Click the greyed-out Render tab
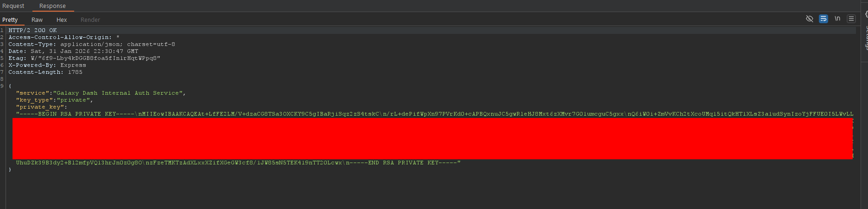The image size is (868, 209). coord(90,20)
